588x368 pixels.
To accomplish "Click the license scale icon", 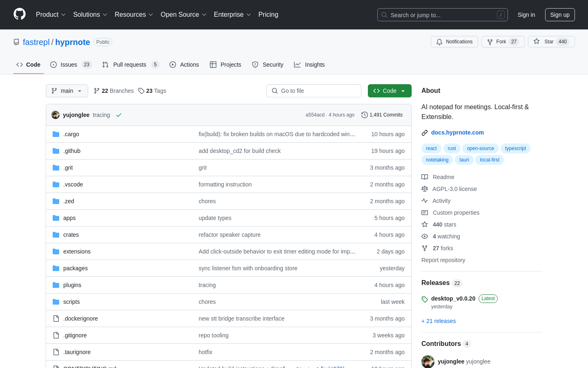I will pos(425,189).
